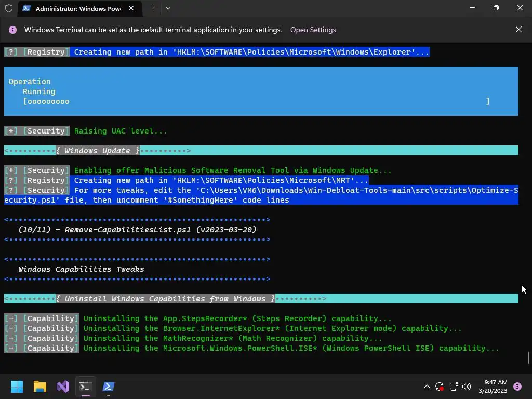Expand the new tab profile dropdown
Viewport: 532px width, 399px height.
click(x=168, y=8)
